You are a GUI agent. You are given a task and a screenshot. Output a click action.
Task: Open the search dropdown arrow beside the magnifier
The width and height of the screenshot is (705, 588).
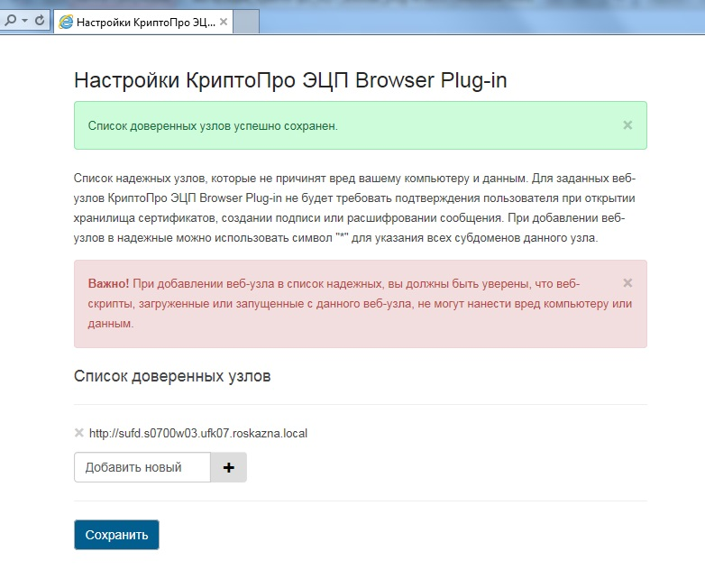click(x=24, y=21)
